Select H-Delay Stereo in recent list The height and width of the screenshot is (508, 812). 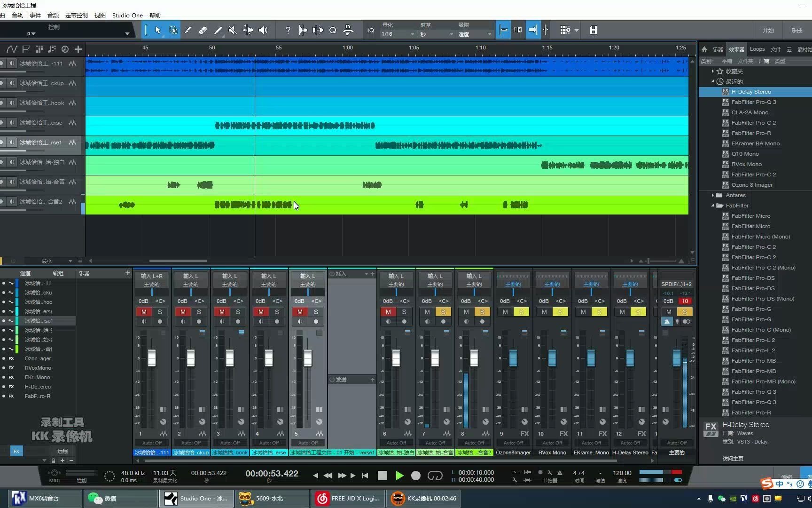click(x=751, y=92)
